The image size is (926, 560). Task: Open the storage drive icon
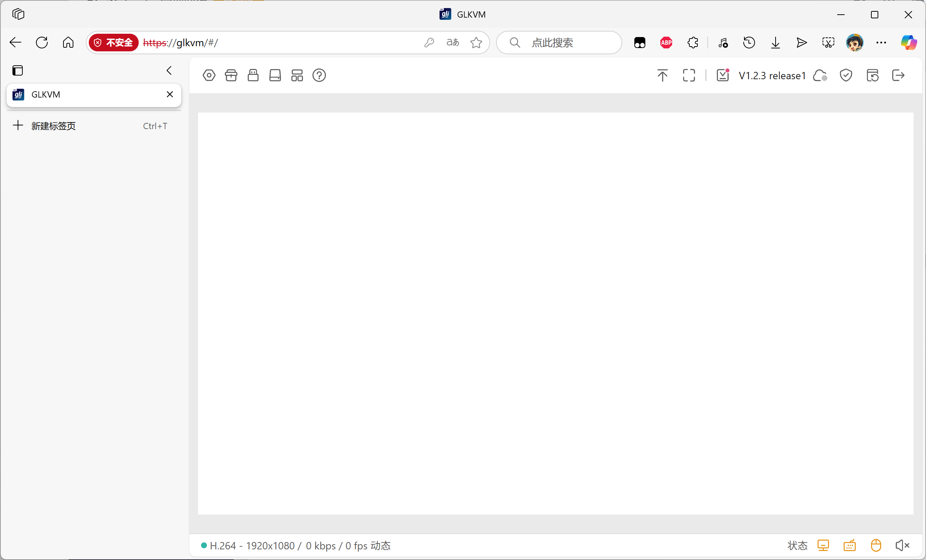coord(275,76)
